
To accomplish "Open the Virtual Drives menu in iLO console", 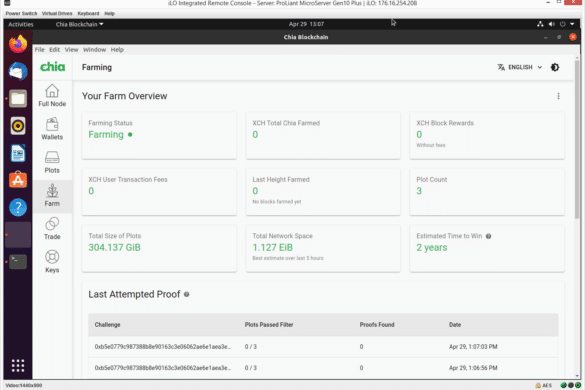I will [x=57, y=13].
